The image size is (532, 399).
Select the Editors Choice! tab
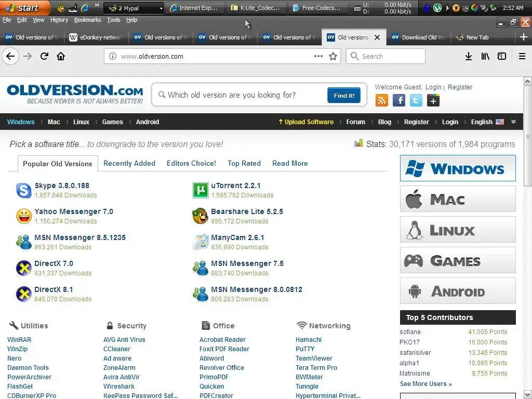pos(191,163)
